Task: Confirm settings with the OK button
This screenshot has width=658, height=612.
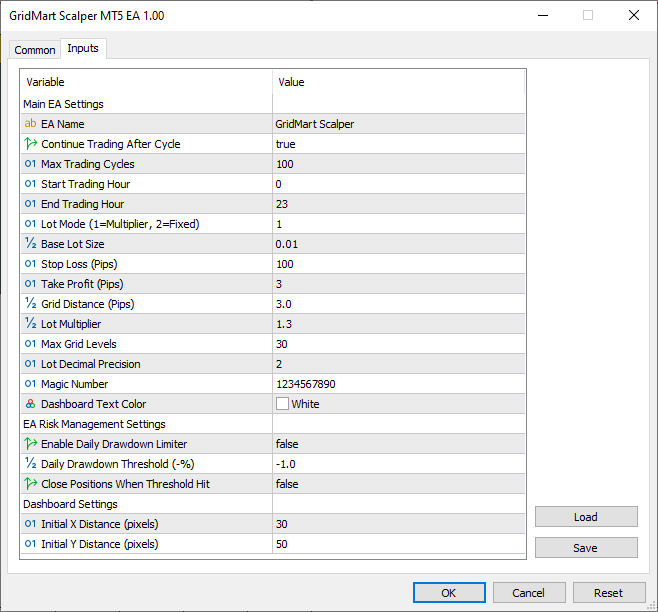Action: (x=449, y=593)
